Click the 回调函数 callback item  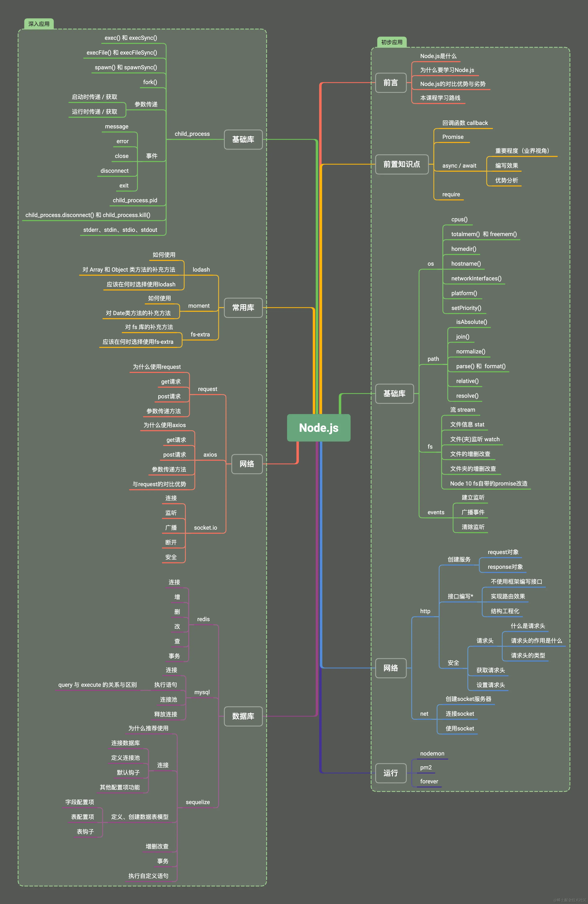(x=465, y=123)
